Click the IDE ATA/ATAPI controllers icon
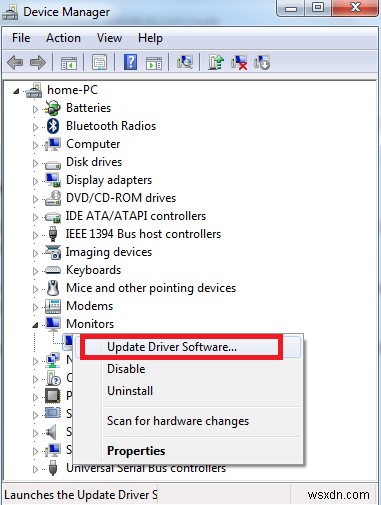Image resolution: width=381 pixels, height=505 pixels. [53, 217]
